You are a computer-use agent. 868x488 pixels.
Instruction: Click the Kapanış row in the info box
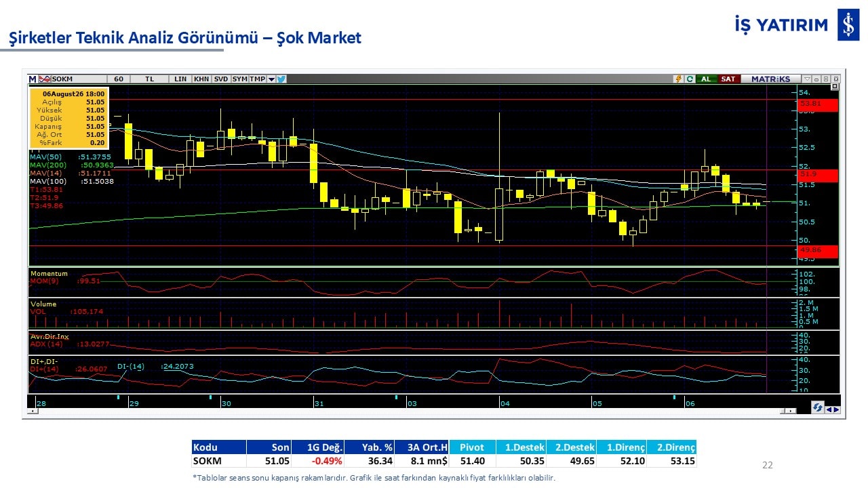click(68, 126)
